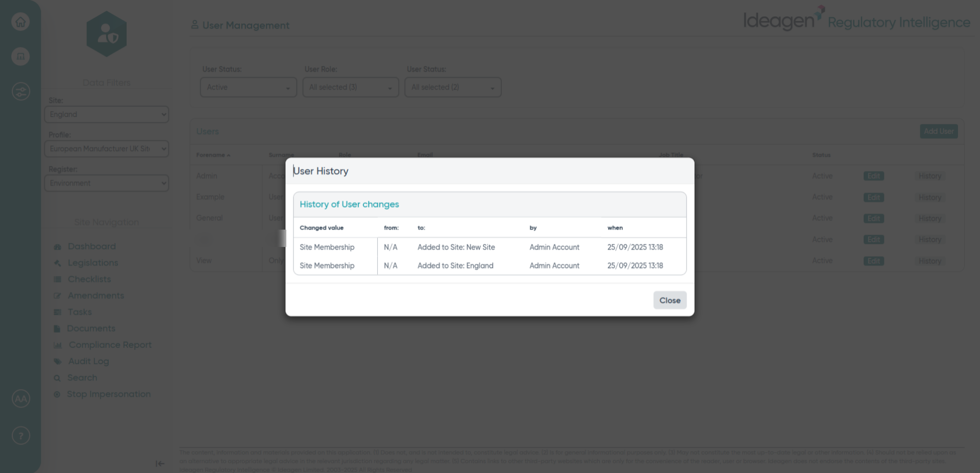Open Search link in navigation
Viewport: 980px width, 473px height.
click(82, 378)
